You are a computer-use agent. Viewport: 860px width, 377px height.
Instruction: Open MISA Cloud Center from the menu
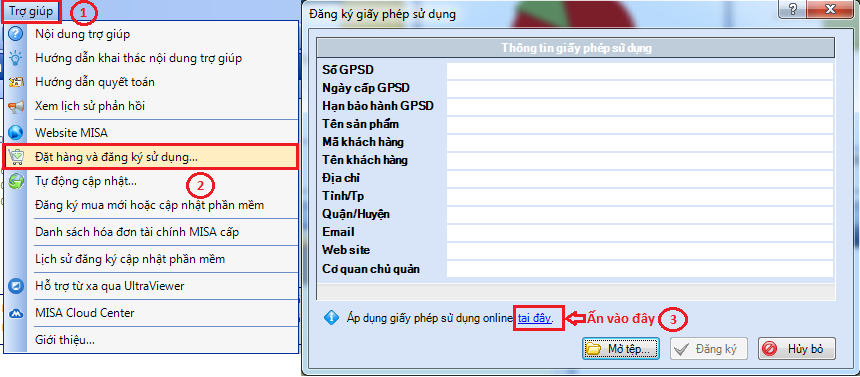coord(84,313)
